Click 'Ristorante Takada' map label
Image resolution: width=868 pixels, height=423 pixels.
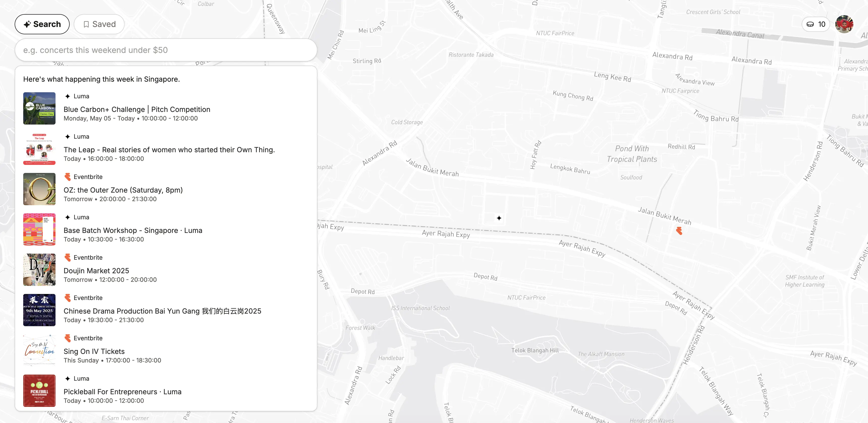tap(471, 55)
